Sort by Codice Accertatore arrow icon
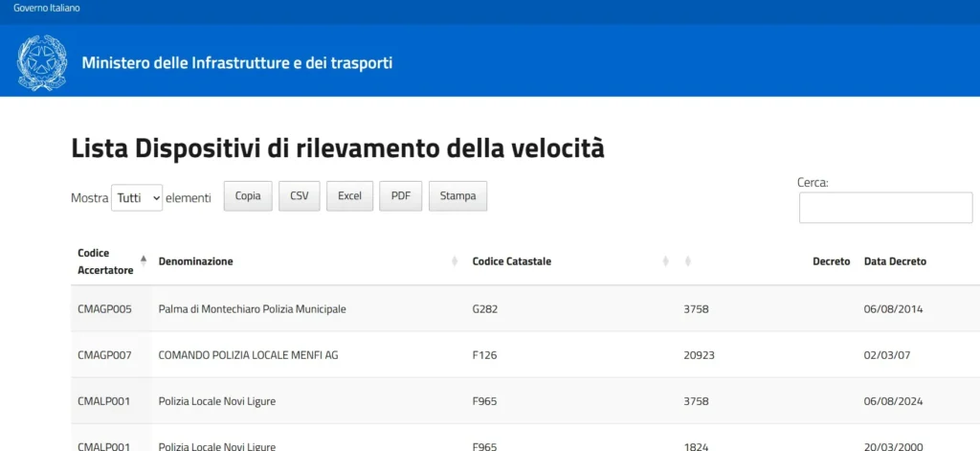The image size is (980, 451). (x=144, y=261)
